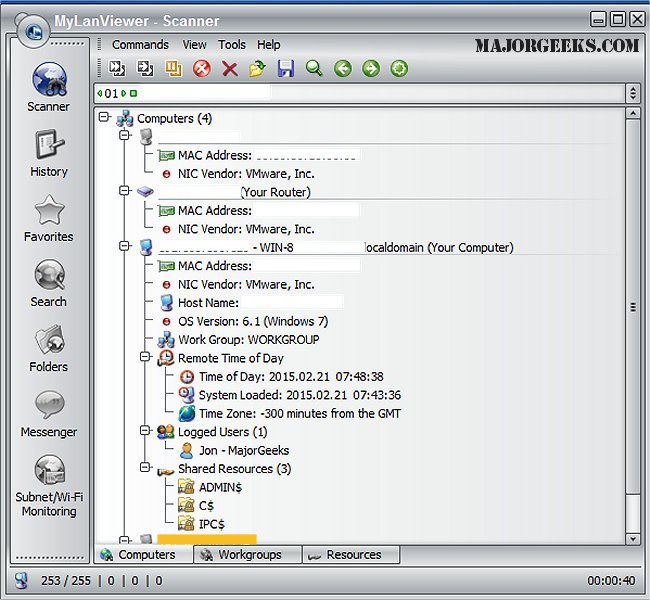
Task: Collapse the Shared Resources (3) node
Action: click(x=146, y=469)
